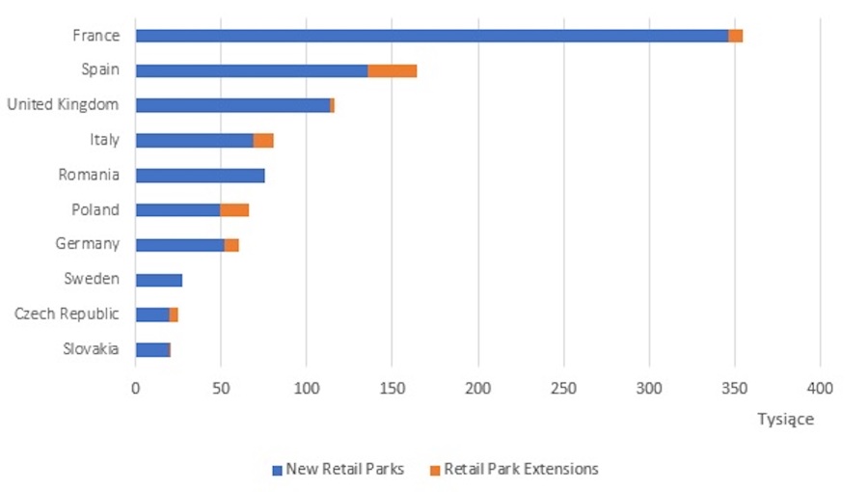The width and height of the screenshot is (868, 492).
Task: Click the United Kingdom category label
Action: [x=63, y=104]
